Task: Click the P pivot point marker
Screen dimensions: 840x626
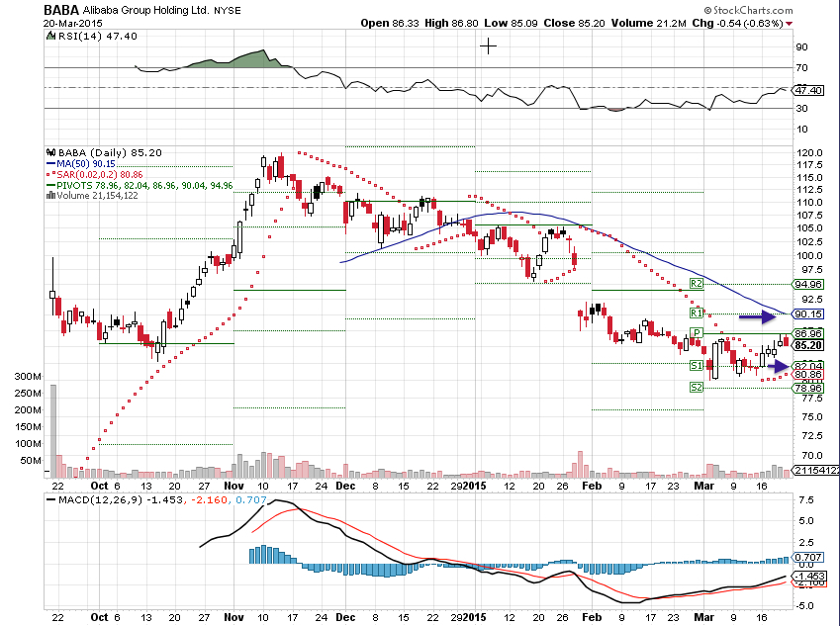Action: [x=697, y=333]
